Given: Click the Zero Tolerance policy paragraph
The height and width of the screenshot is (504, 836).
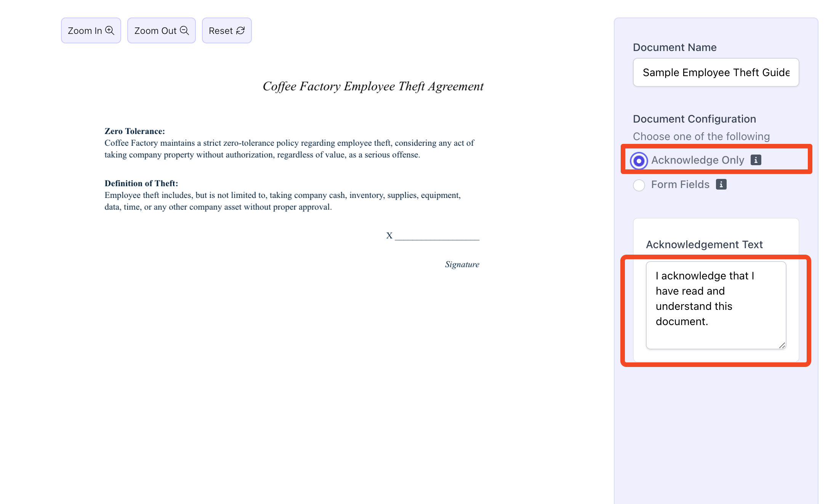Looking at the screenshot, I should [x=289, y=149].
